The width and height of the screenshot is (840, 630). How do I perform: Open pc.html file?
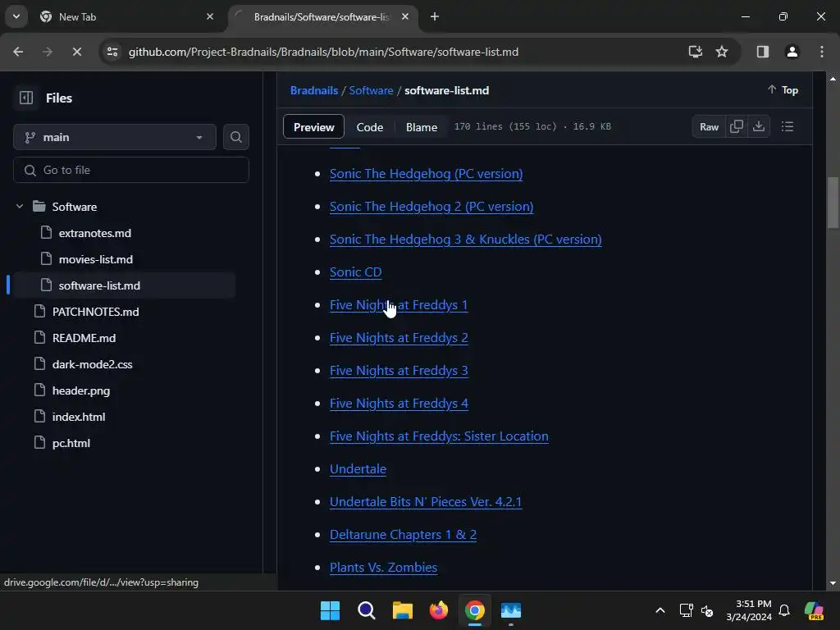[71, 443]
